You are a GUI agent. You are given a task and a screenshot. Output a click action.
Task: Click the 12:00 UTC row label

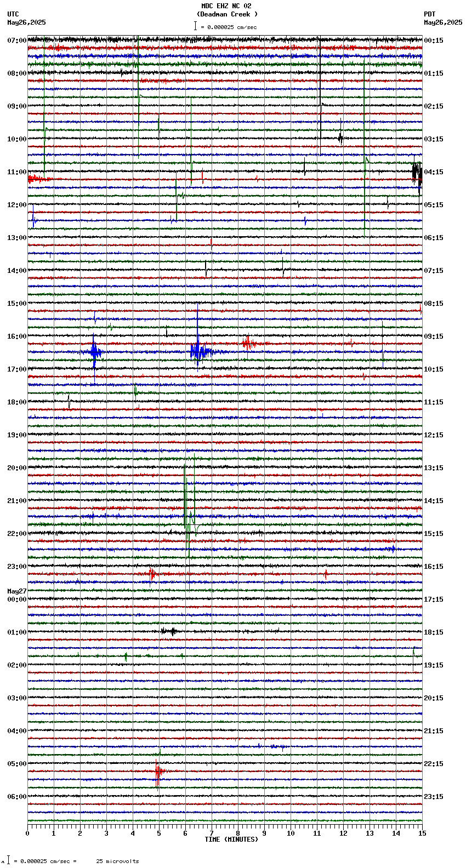[17, 205]
